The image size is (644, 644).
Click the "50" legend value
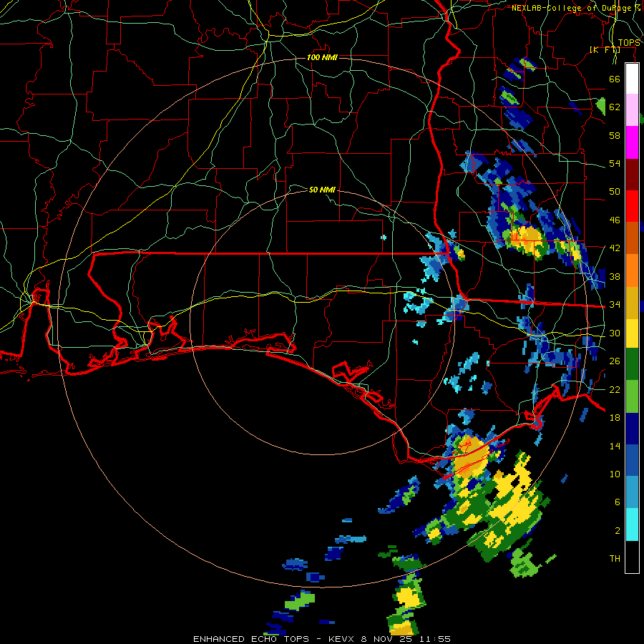615,192
